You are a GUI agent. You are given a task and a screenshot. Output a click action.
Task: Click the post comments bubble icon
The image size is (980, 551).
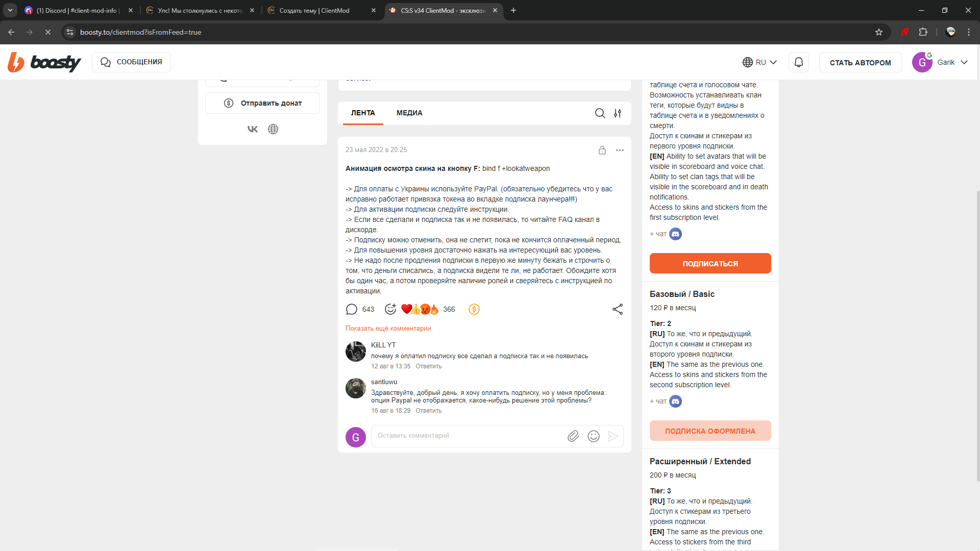[352, 309]
